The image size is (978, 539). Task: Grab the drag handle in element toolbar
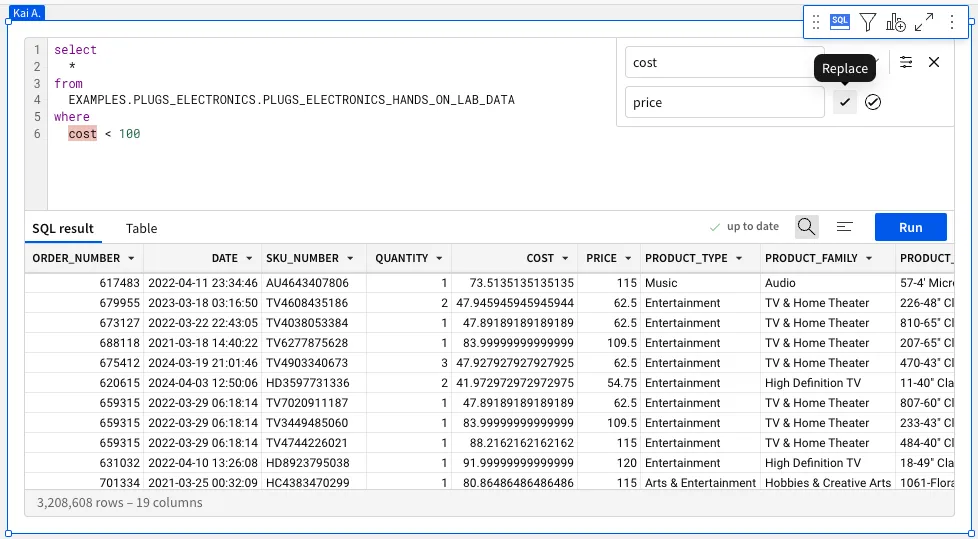click(816, 22)
